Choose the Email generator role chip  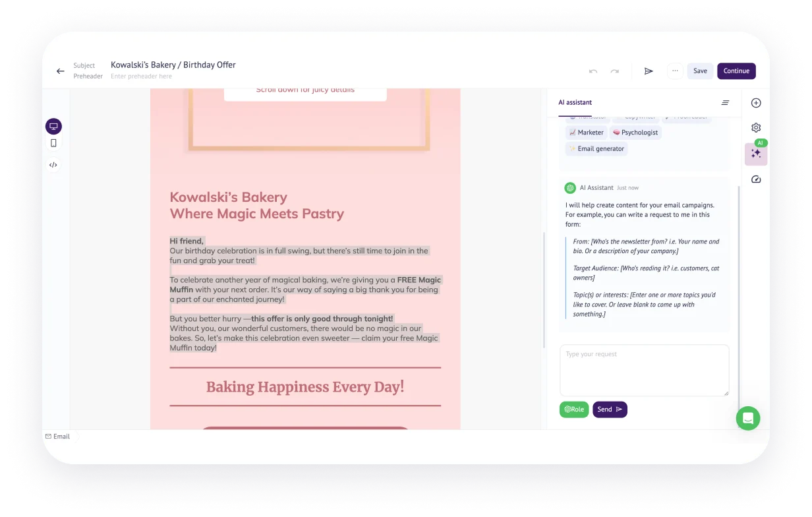pos(596,149)
